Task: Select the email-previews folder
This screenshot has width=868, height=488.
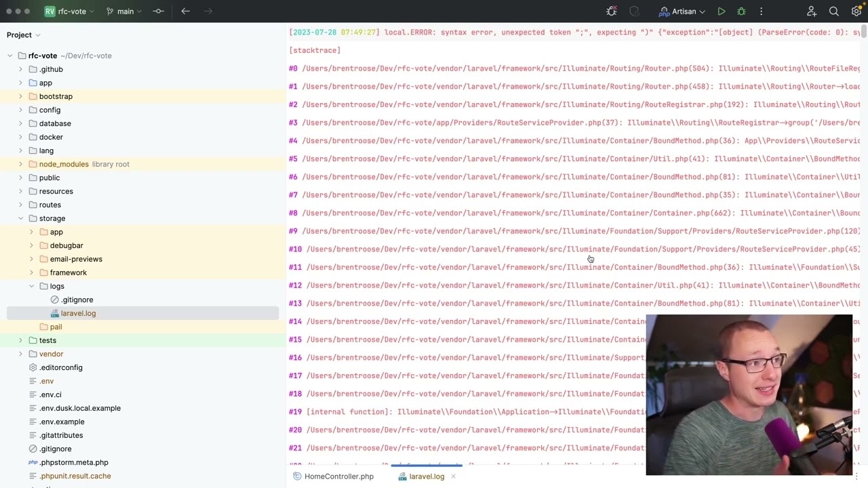Action: point(76,259)
